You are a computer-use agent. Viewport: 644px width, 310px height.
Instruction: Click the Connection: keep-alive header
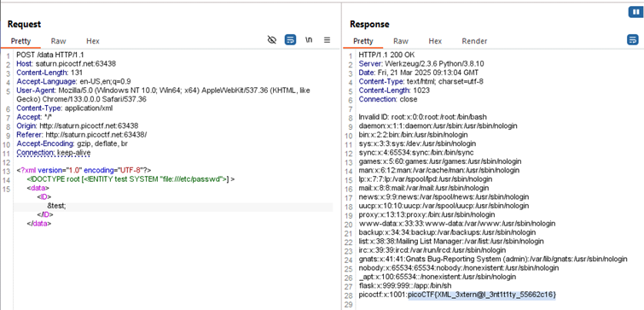tap(54, 153)
